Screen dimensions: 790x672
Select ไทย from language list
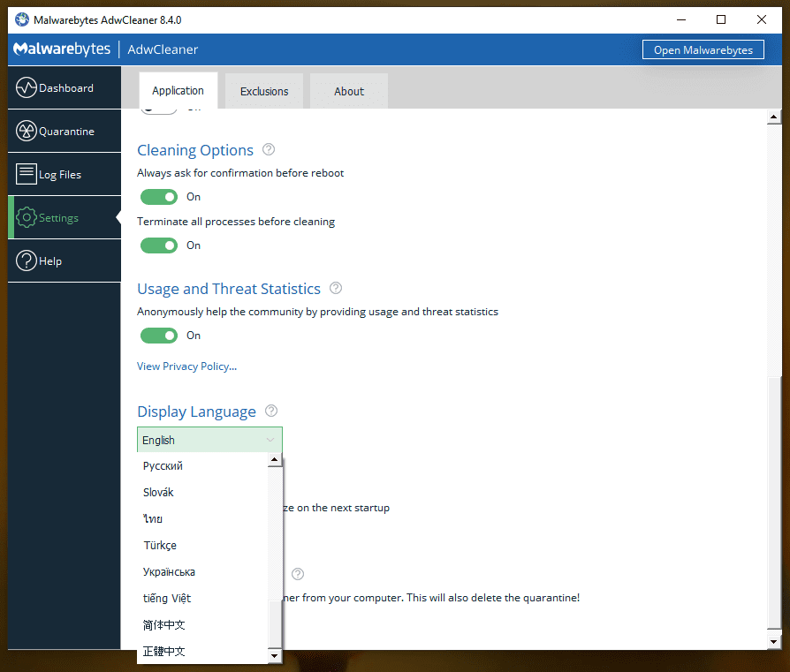(x=202, y=519)
